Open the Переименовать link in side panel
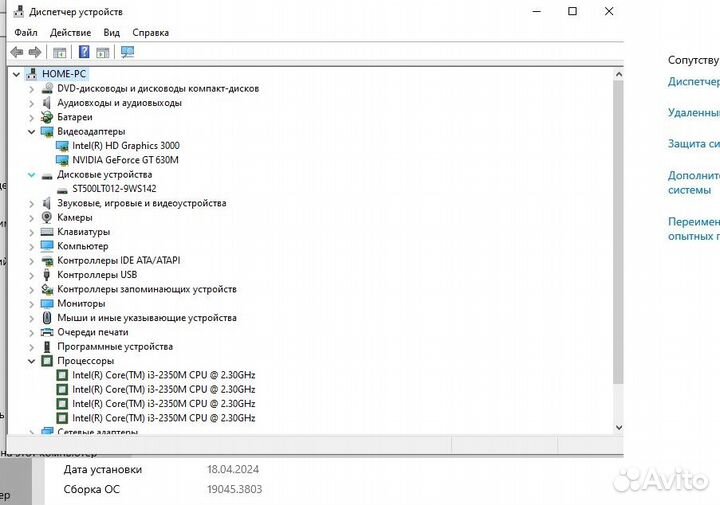 coord(694,229)
